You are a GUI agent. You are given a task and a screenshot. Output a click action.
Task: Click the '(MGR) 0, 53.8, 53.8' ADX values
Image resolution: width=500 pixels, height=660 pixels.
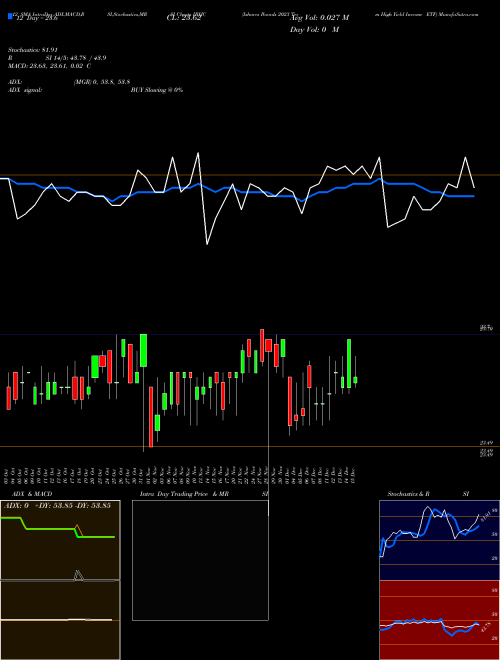pos(102,82)
